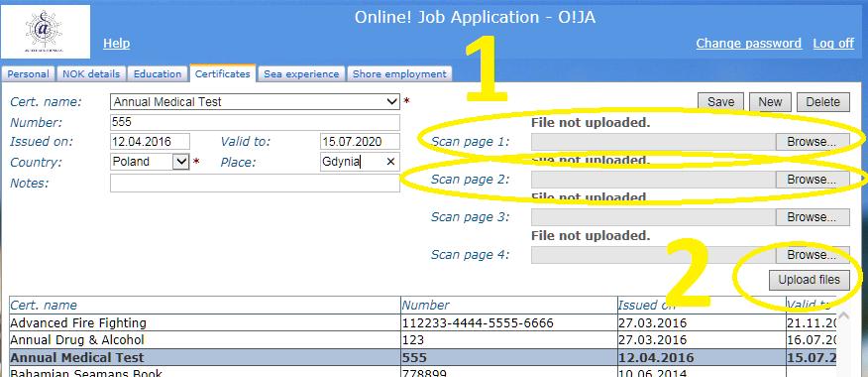Click number 123 table cell
Viewport: 868px width, 377px height.
[x=508, y=340]
